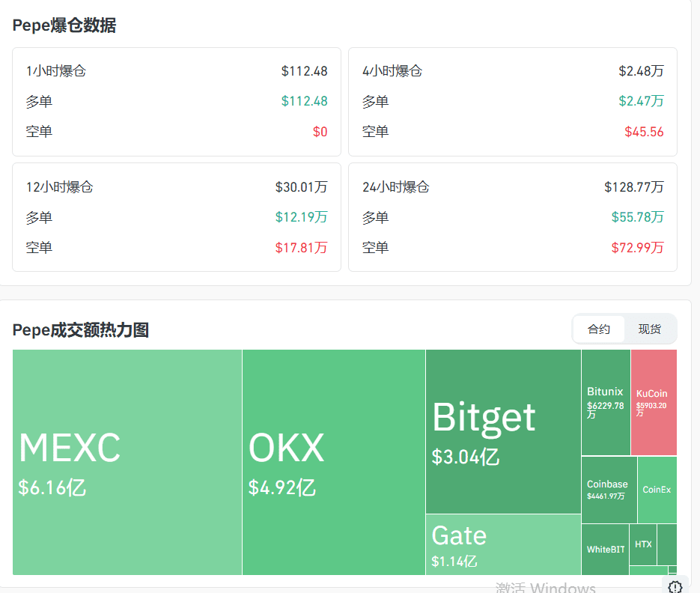Image resolution: width=700 pixels, height=593 pixels.
Task: Select the MEXC heatmap block
Action: (127, 462)
